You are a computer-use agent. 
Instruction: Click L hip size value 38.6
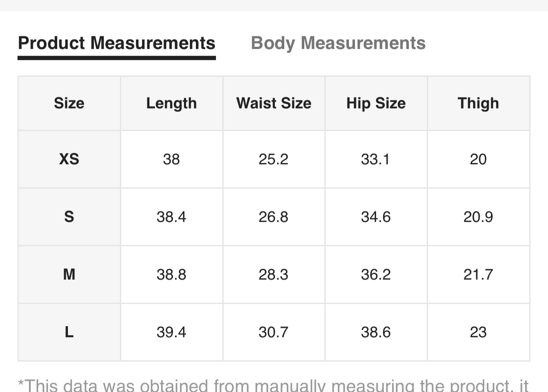[x=376, y=332]
